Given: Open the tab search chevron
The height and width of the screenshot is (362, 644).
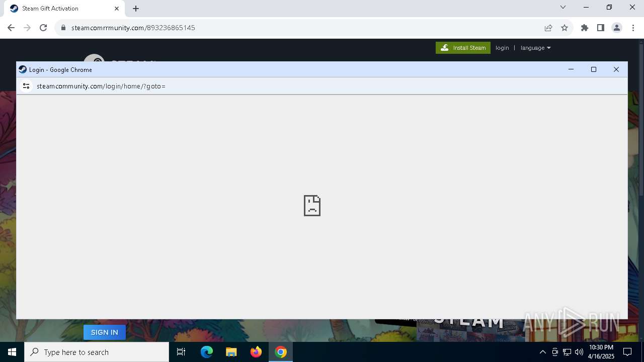Looking at the screenshot, I should (563, 7).
